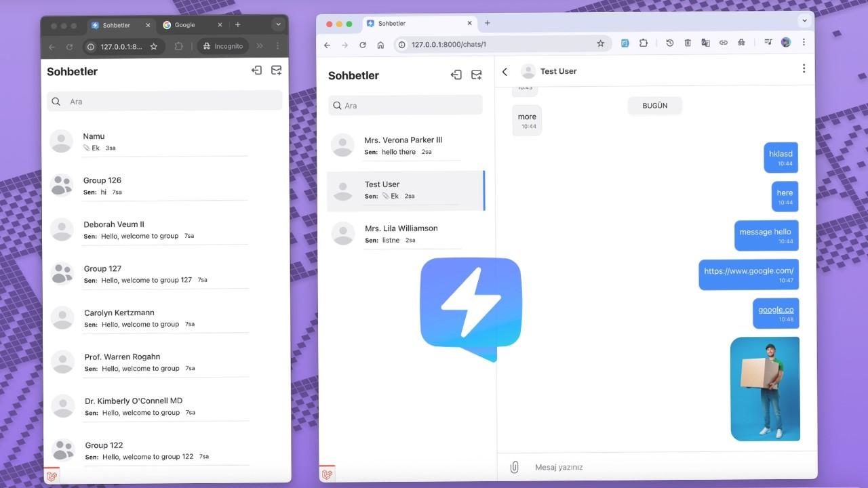Open Group 126 conversation
868x488 pixels.
coord(165,186)
